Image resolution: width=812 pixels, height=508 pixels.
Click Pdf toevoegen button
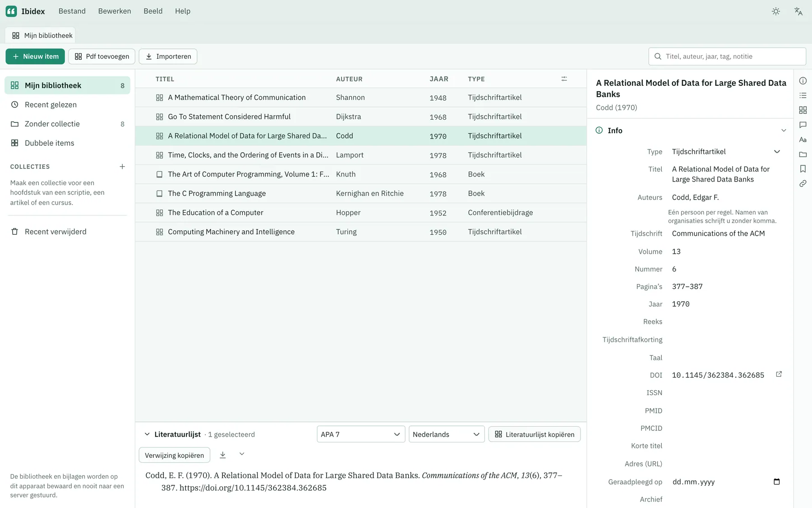coord(102,56)
